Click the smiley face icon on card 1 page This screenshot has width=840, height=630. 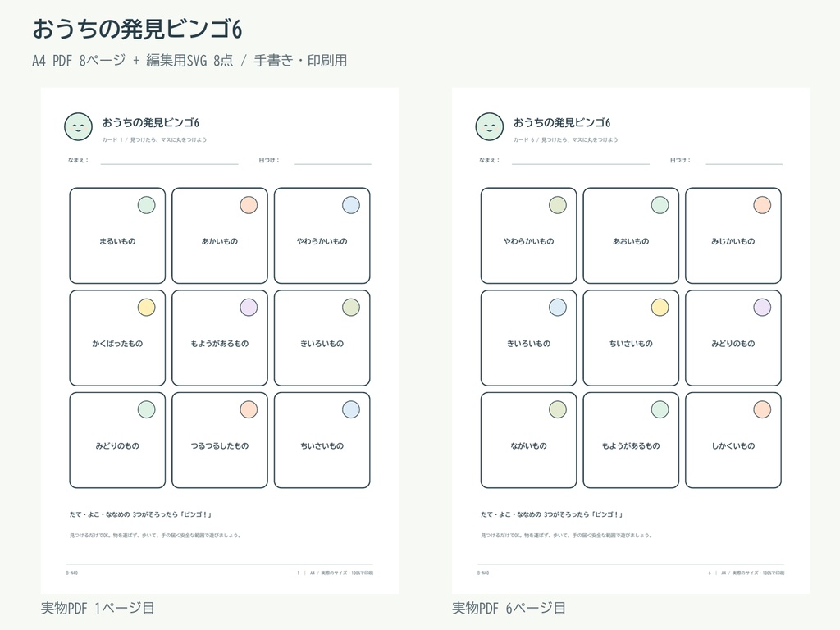point(78,126)
